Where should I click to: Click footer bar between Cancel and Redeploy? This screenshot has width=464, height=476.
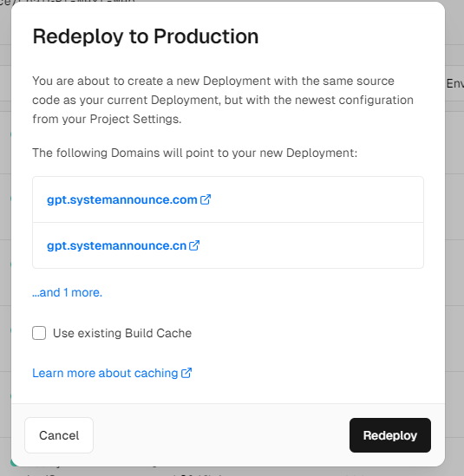pos(221,435)
